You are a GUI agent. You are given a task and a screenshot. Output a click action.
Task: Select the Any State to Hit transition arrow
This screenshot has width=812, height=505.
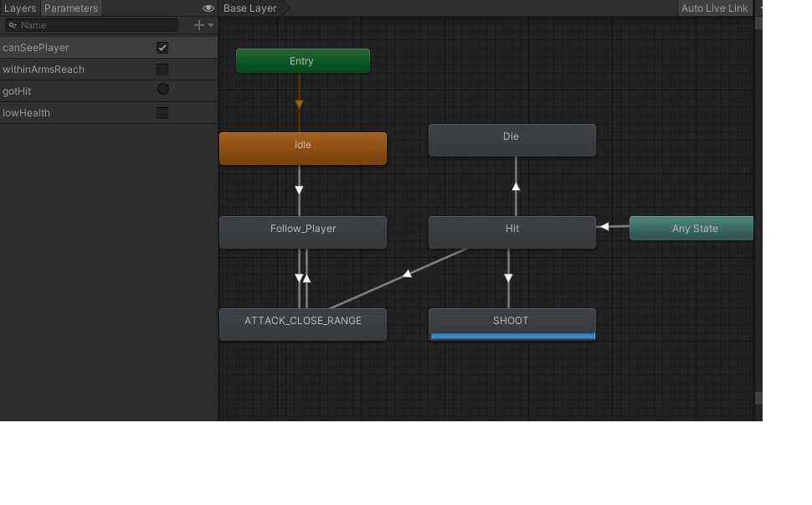click(x=604, y=226)
